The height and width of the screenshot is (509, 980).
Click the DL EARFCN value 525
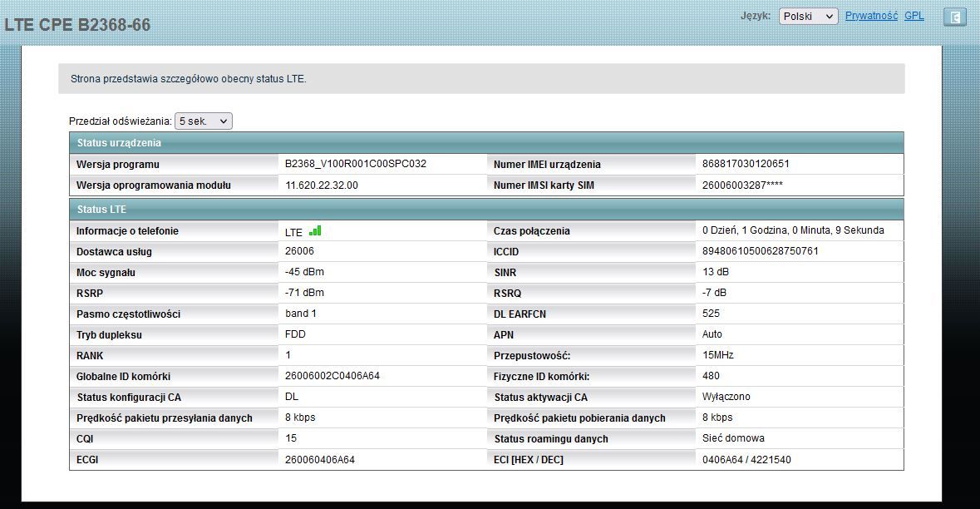tap(711, 314)
